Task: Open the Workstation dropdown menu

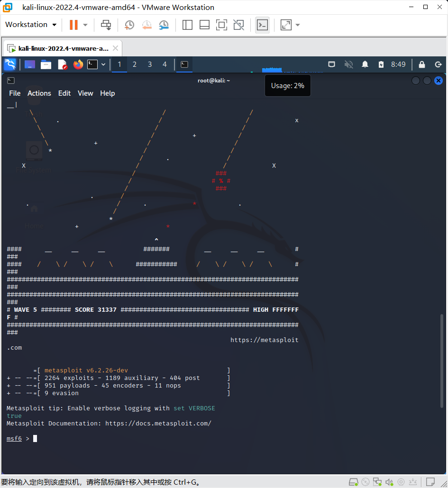Action: coord(31,25)
